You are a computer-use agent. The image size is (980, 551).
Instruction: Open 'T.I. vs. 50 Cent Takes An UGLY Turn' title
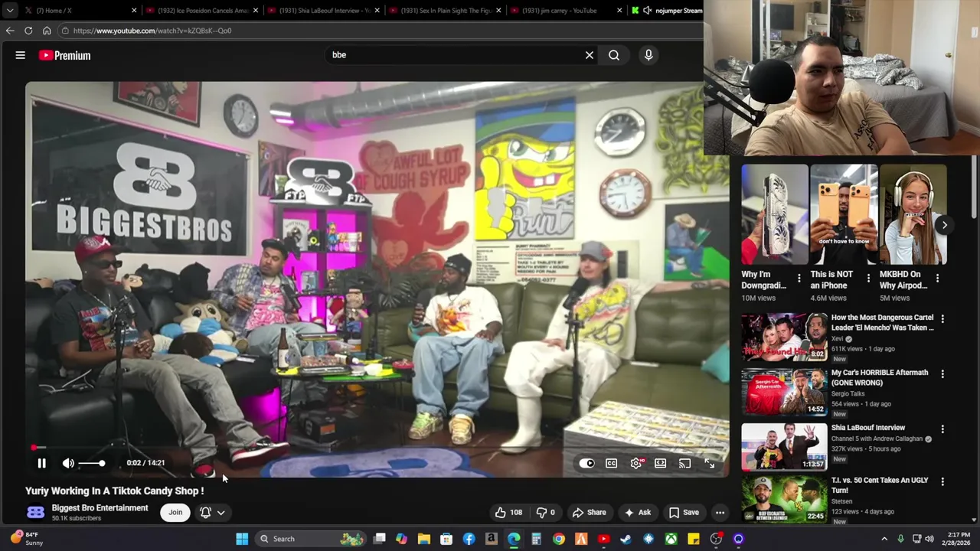pos(879,485)
